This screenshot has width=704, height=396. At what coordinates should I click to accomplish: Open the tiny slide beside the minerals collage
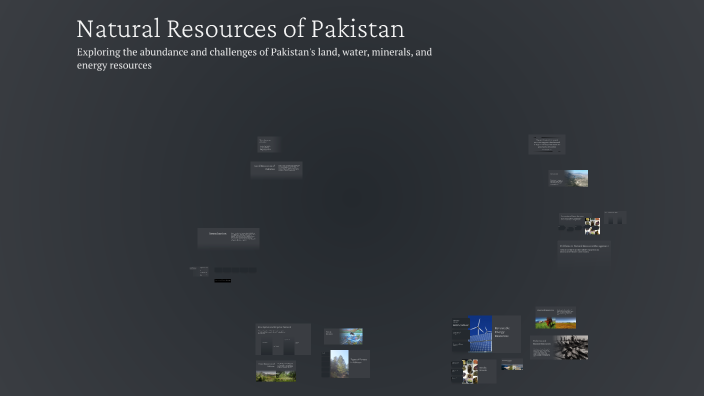click(615, 218)
